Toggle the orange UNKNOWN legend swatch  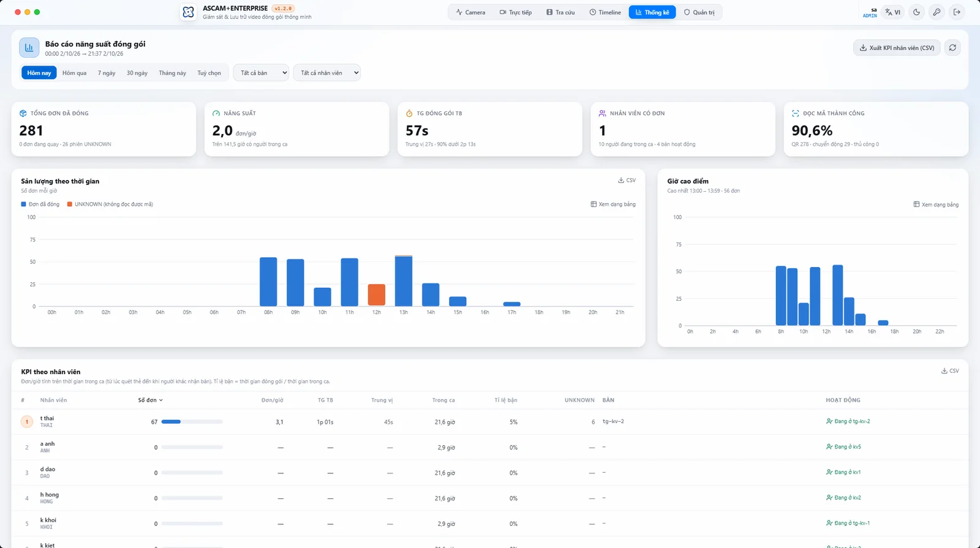pyautogui.click(x=70, y=205)
